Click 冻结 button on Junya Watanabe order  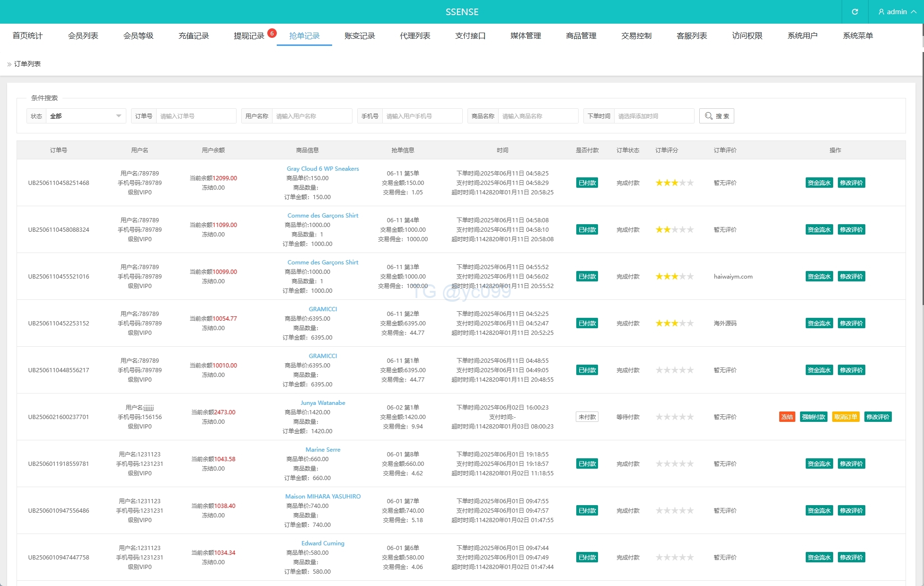[x=787, y=417]
